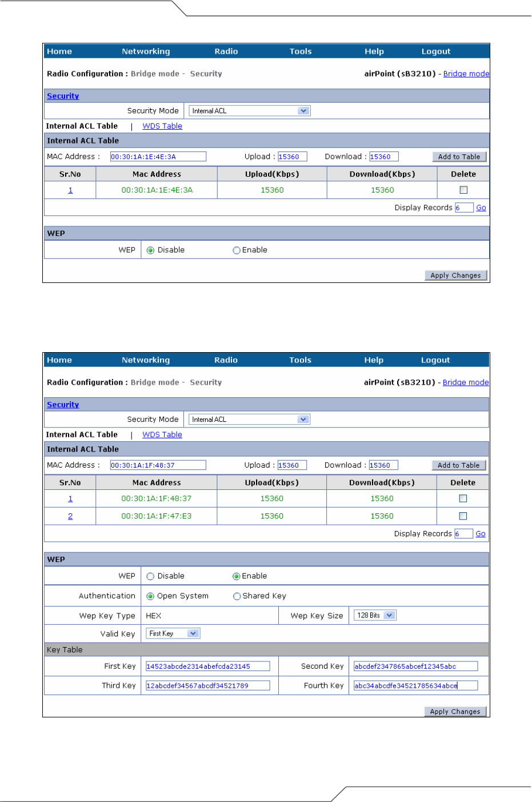Click MAC cell 00:30:1A:1E:4E:3A in table
Viewport: 532px width, 802px height.
coord(157,190)
